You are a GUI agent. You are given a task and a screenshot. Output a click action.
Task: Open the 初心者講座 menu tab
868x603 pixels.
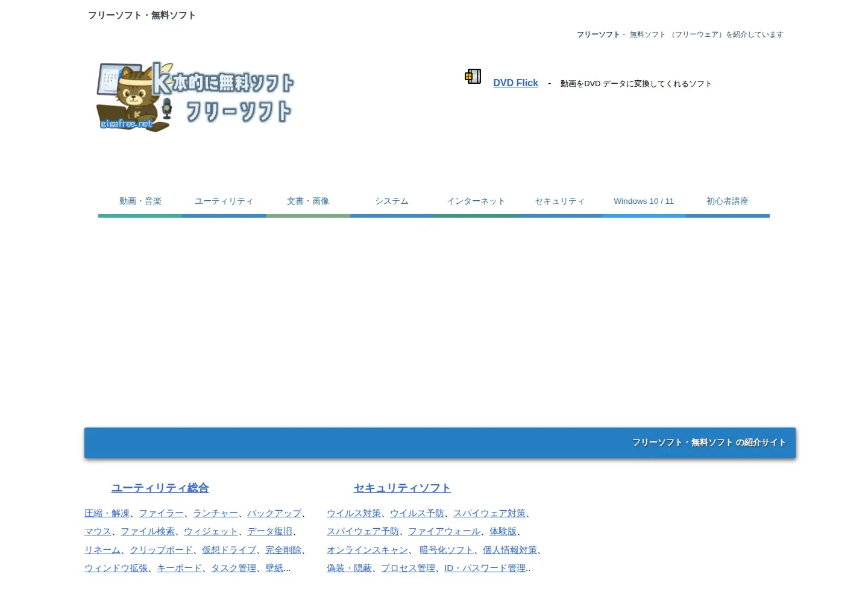(728, 201)
